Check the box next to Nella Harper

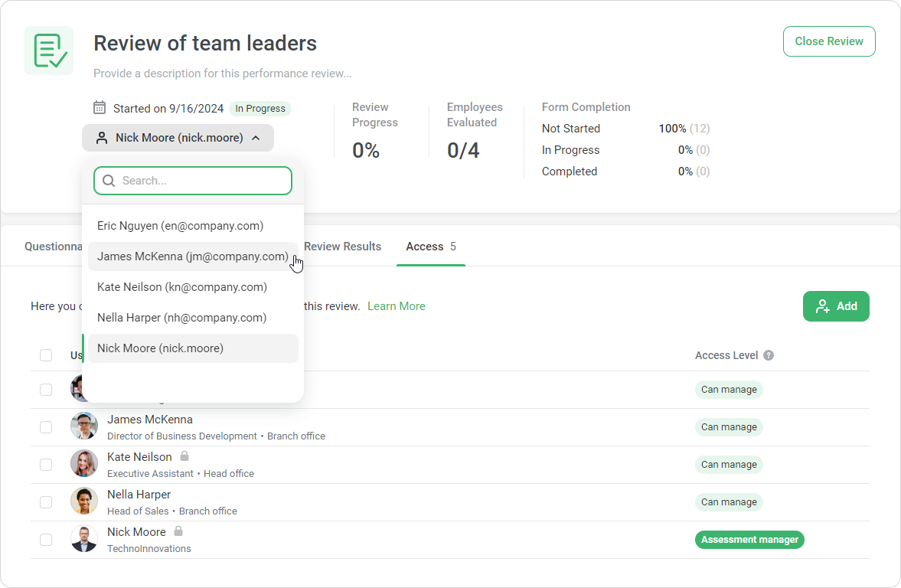[46, 502]
